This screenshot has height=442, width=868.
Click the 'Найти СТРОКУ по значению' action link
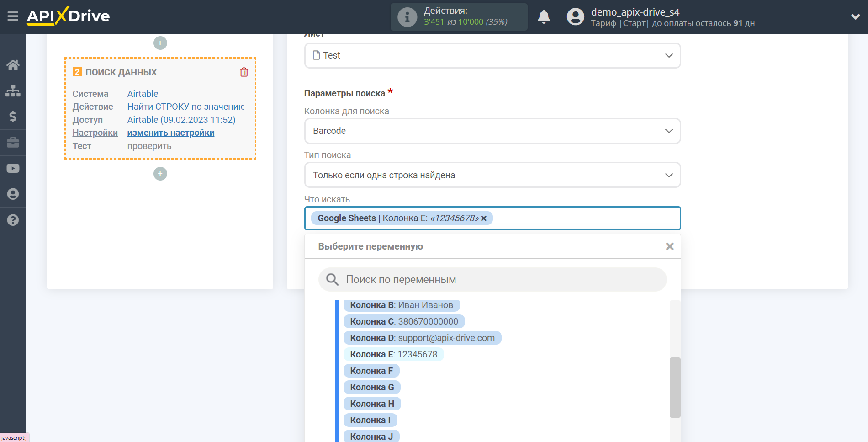(185, 107)
